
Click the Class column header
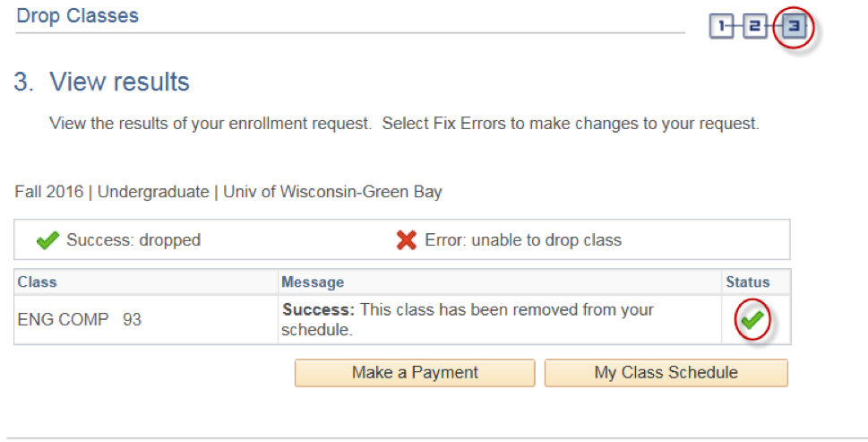(x=37, y=282)
